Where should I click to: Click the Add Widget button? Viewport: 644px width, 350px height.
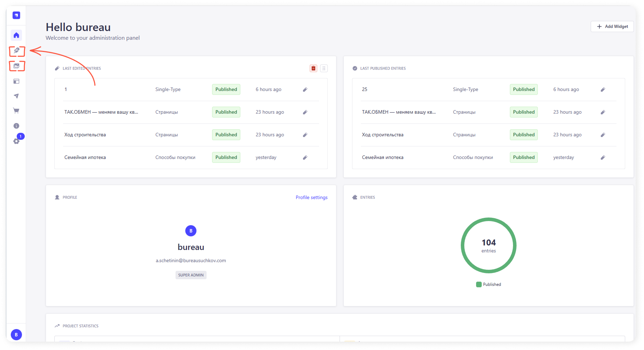tap(612, 26)
